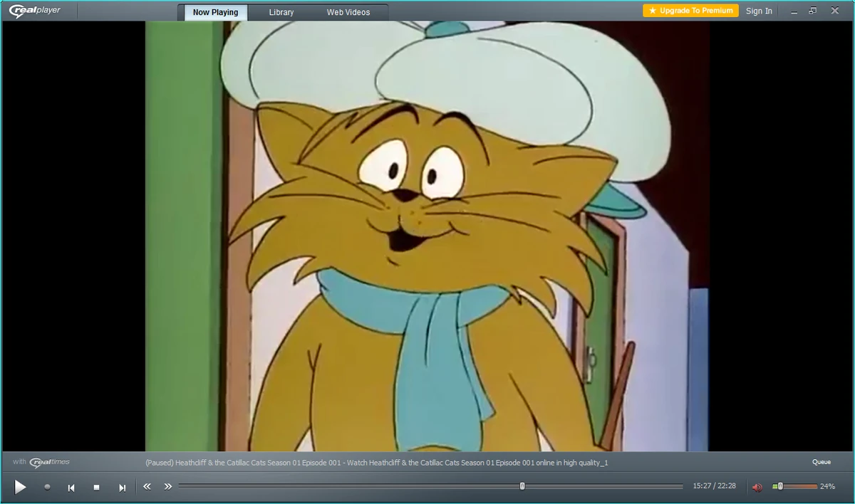Switch to the Library tab

(281, 12)
